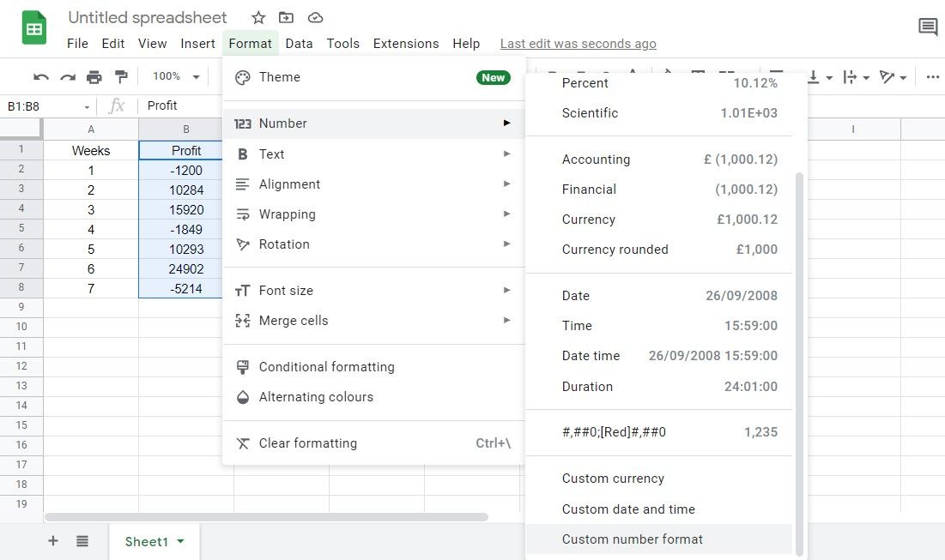The image size is (945, 560).
Task: Expand the text rotation dropdown
Action: (x=893, y=77)
